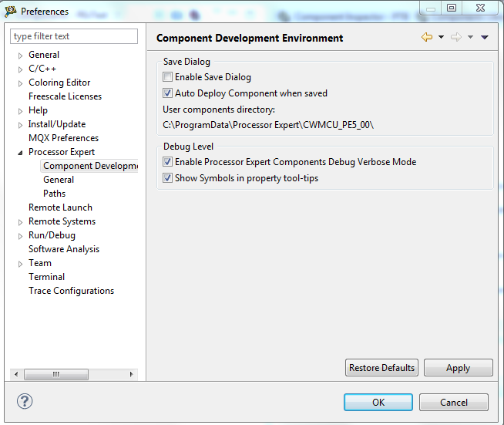Select Remote Launch preference page
Image resolution: width=504 pixels, height=425 pixels.
click(x=60, y=207)
